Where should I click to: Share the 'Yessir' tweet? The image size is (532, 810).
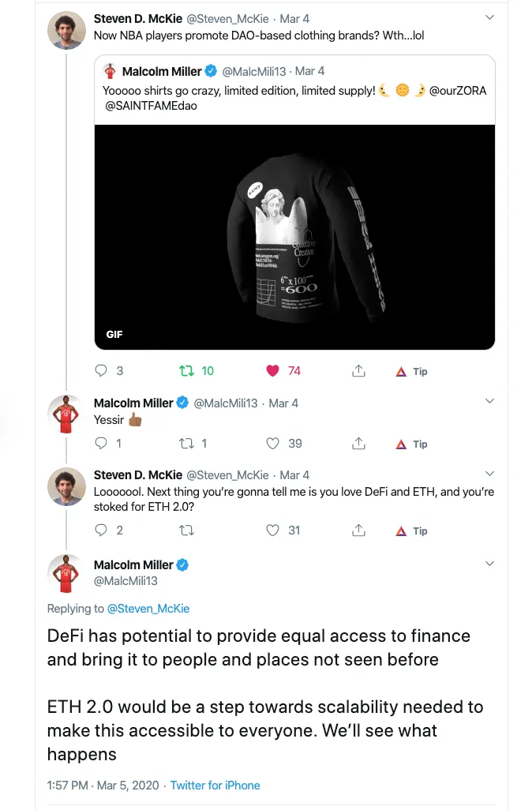click(358, 443)
